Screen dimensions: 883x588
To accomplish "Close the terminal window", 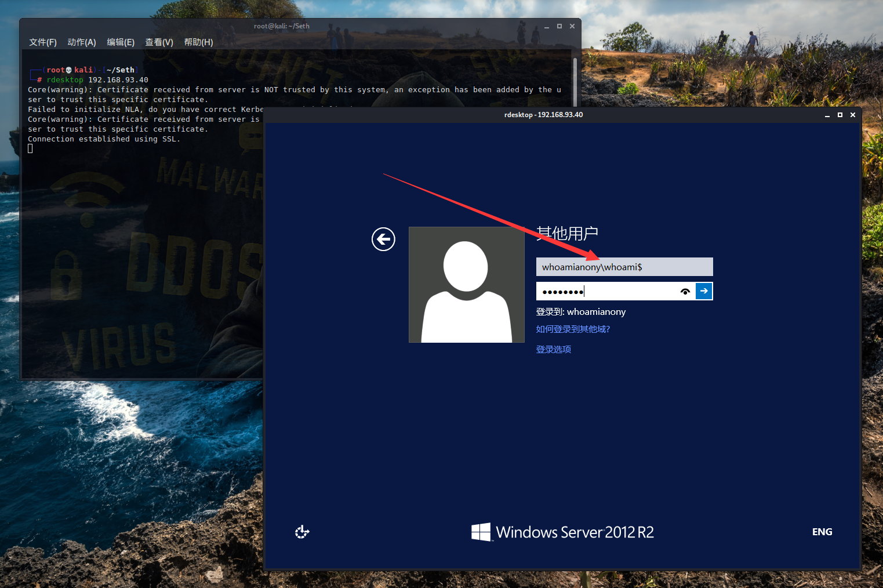I will click(572, 26).
